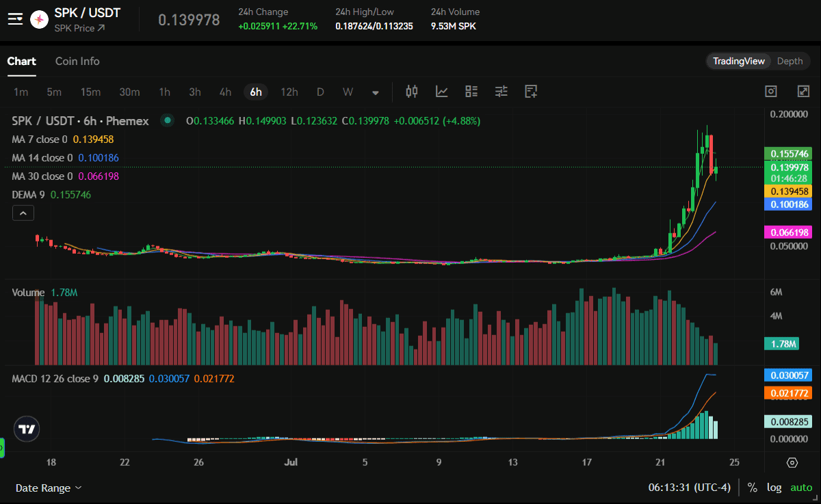Select the Depth chart mode
821x504 pixels.
(790, 61)
